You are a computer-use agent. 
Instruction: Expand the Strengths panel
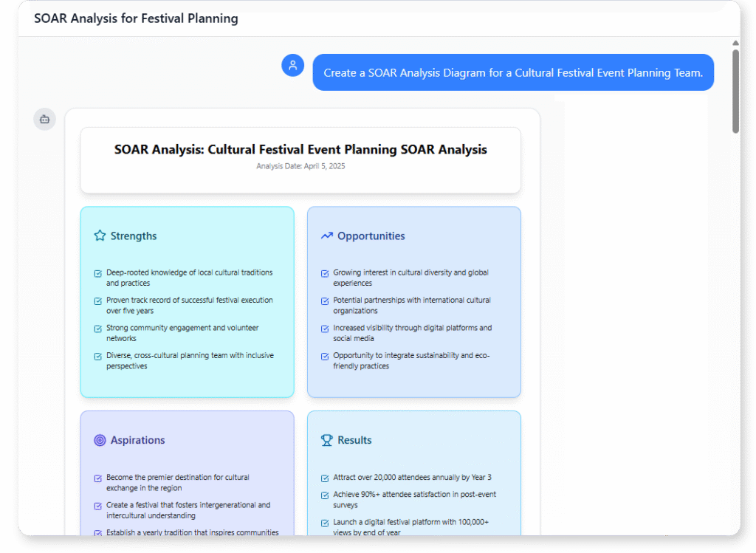coord(187,301)
